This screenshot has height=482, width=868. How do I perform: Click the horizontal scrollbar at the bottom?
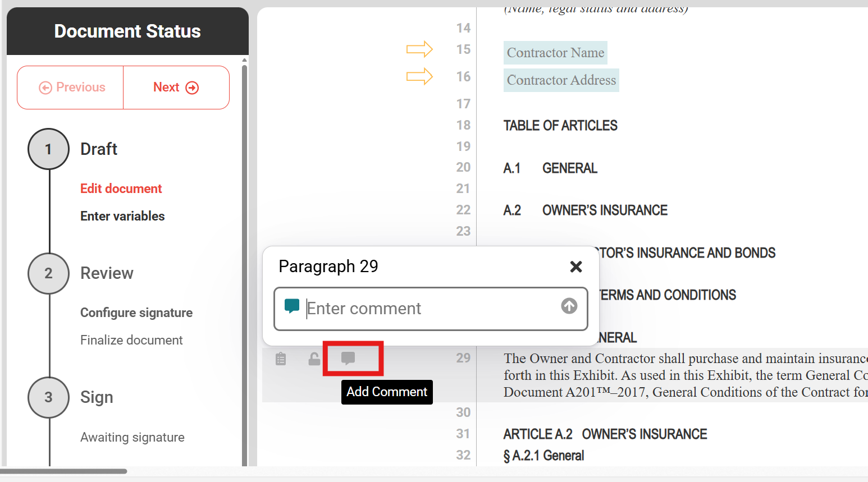pyautogui.click(x=65, y=471)
